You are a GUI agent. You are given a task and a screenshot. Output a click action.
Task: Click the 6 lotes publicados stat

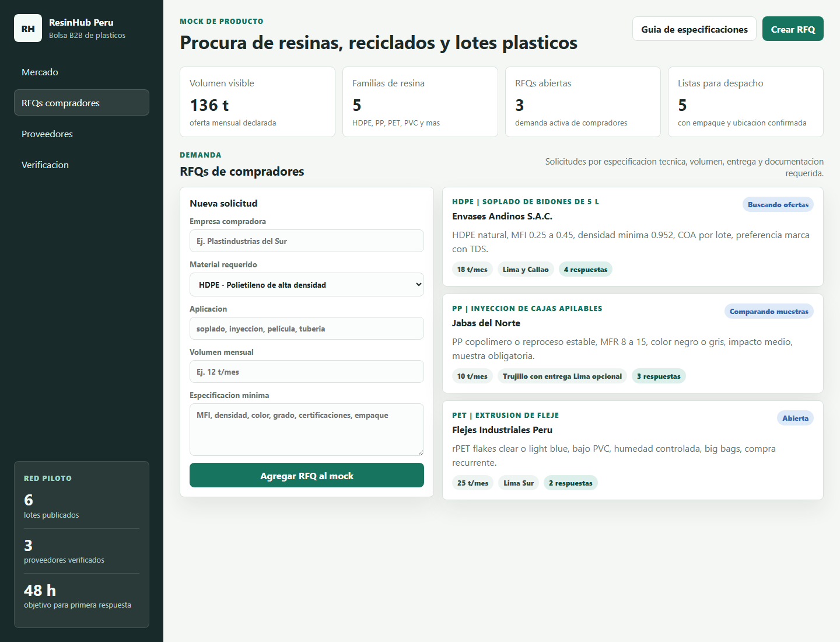tap(82, 506)
